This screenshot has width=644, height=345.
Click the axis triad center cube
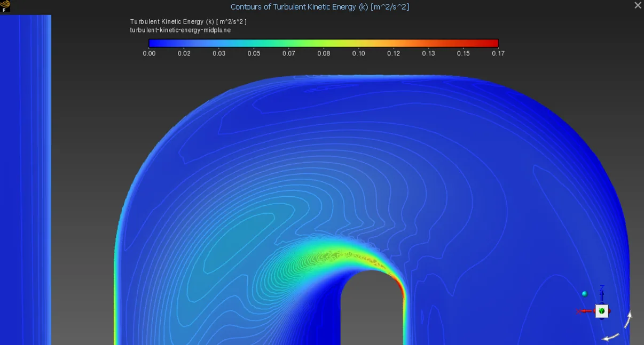[x=602, y=311]
